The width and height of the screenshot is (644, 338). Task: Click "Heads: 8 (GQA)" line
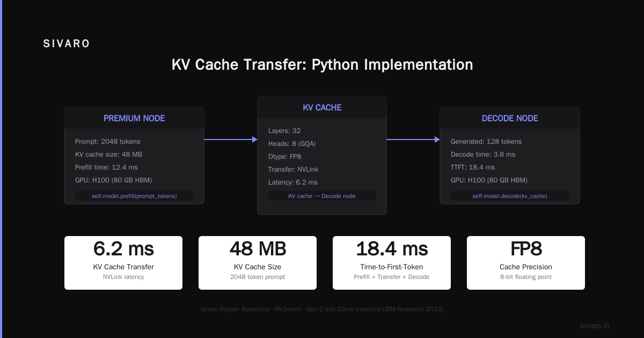coord(293,144)
